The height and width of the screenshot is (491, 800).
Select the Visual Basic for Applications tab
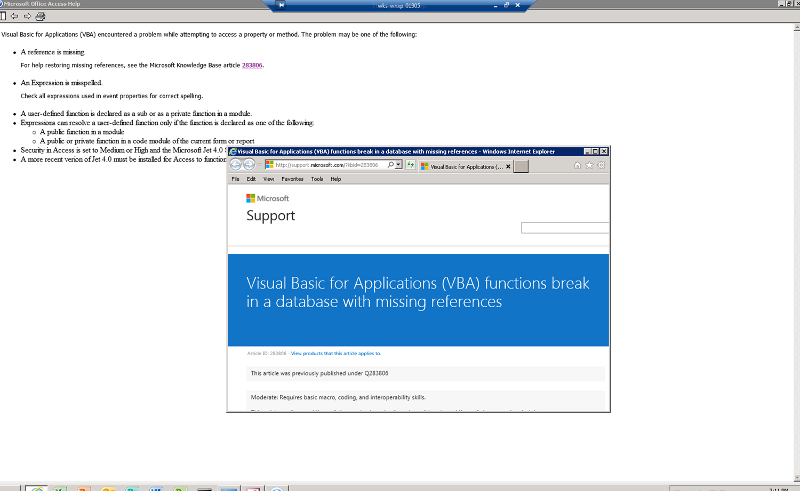point(463,166)
